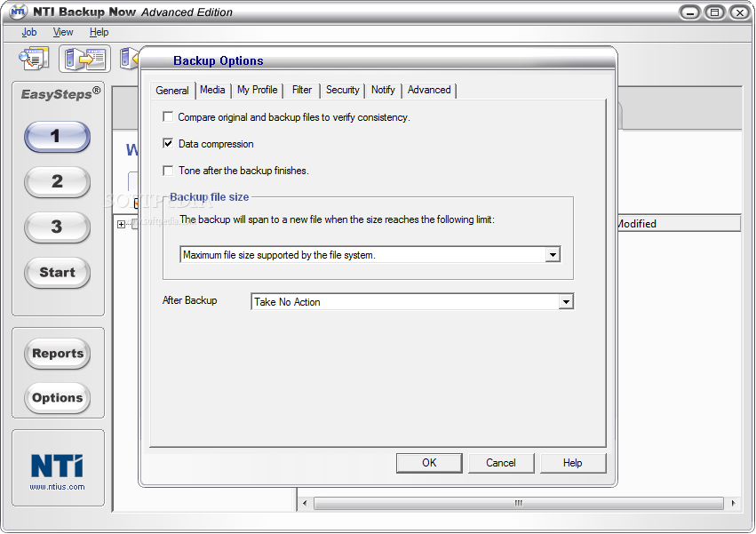Minimize the NTI Backup Now window
This screenshot has width=756, height=534.
[689, 12]
